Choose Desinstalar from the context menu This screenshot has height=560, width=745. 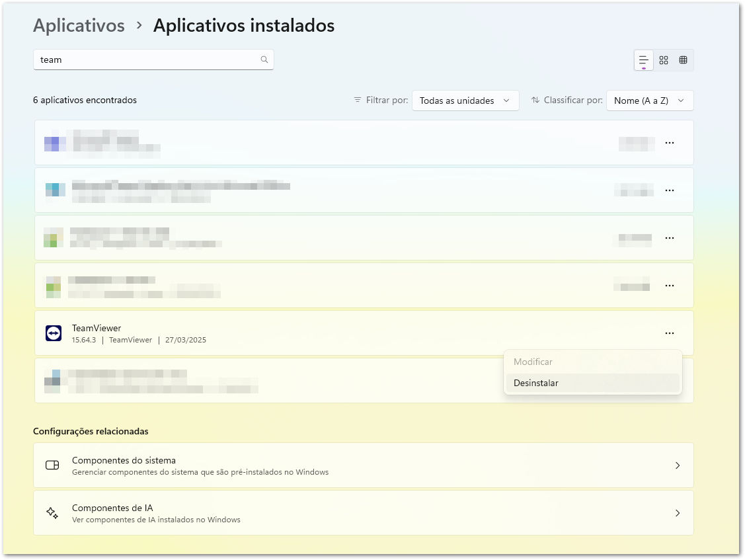tap(592, 383)
